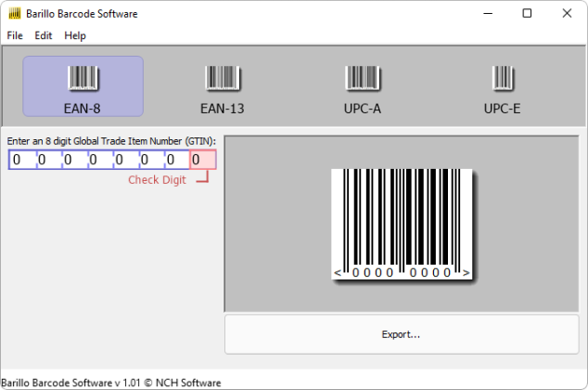The image size is (588, 390).
Task: Click the first GTIN digit field
Action: pos(23,160)
